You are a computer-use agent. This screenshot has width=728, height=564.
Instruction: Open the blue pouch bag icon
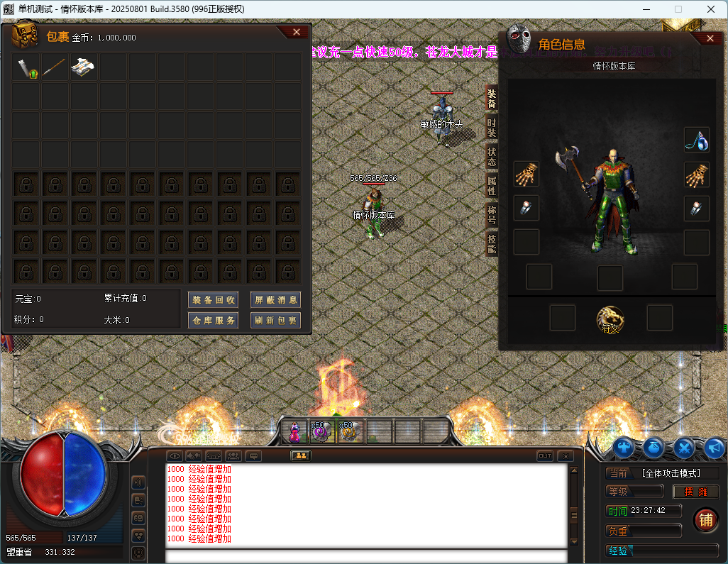click(654, 447)
